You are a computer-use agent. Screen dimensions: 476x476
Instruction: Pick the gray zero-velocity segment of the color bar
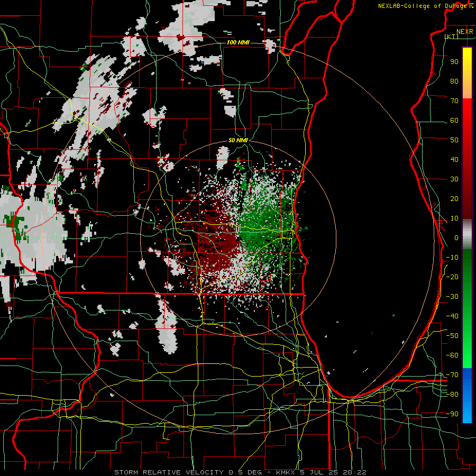(467, 234)
